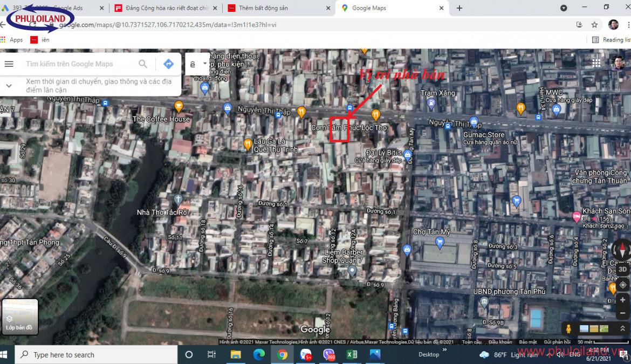Reset map orientation using the compass
Viewport: 631px width, 364px height.
tap(622, 250)
